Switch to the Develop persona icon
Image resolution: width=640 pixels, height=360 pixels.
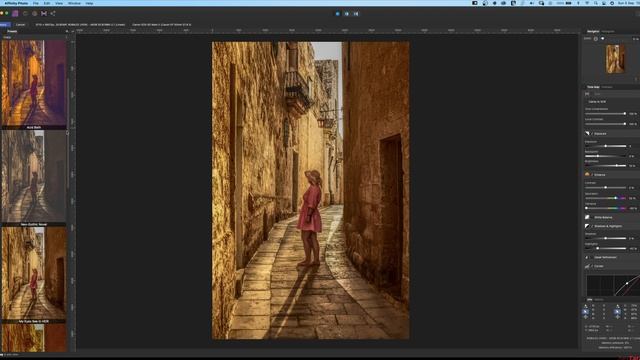pyautogui.click(x=34, y=13)
